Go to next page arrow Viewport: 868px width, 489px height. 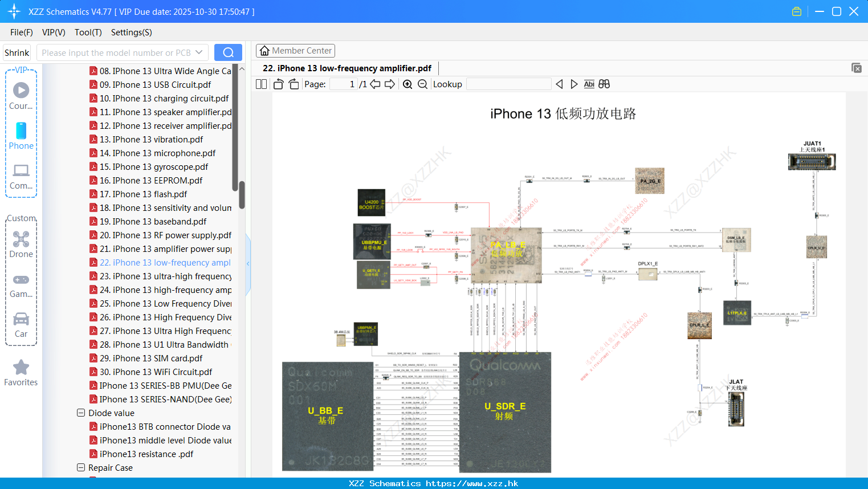pos(390,84)
